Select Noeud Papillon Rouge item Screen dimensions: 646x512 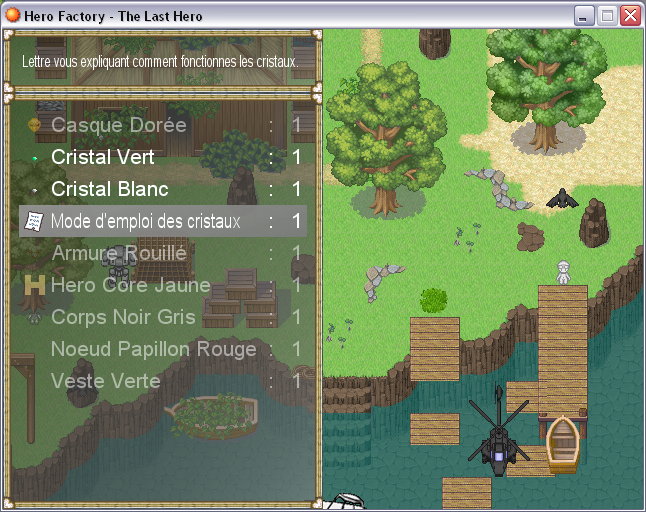coord(163,349)
